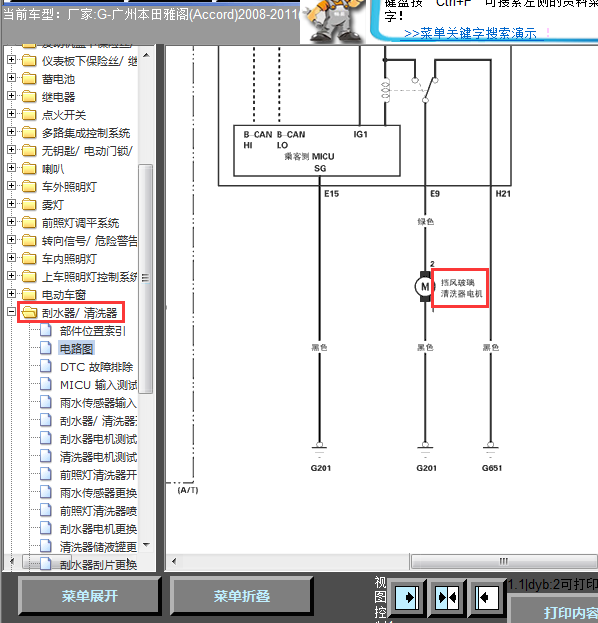The height and width of the screenshot is (623, 598).
Task: Expand the 喇叭 folder node
Action: click(x=12, y=168)
